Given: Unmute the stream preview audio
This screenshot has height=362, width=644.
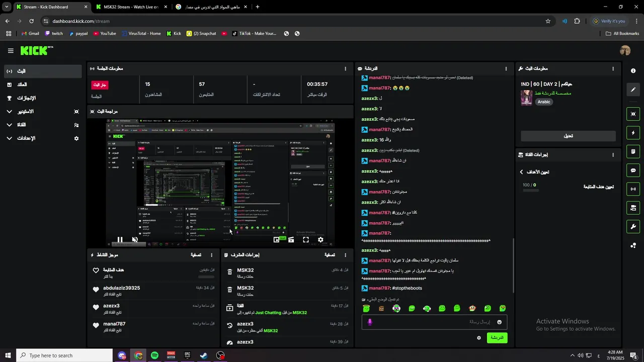Looking at the screenshot, I should 135,240.
